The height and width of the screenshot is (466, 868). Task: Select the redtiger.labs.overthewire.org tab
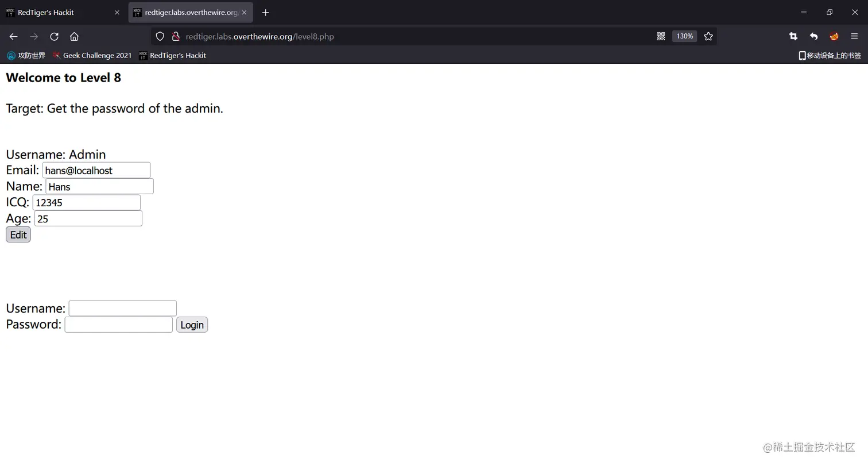pyautogui.click(x=191, y=13)
